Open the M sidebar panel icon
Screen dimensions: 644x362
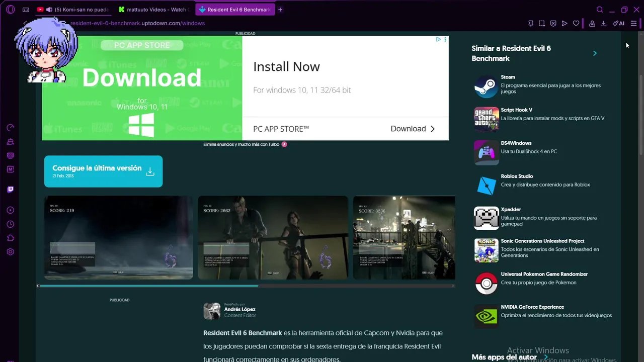click(10, 169)
